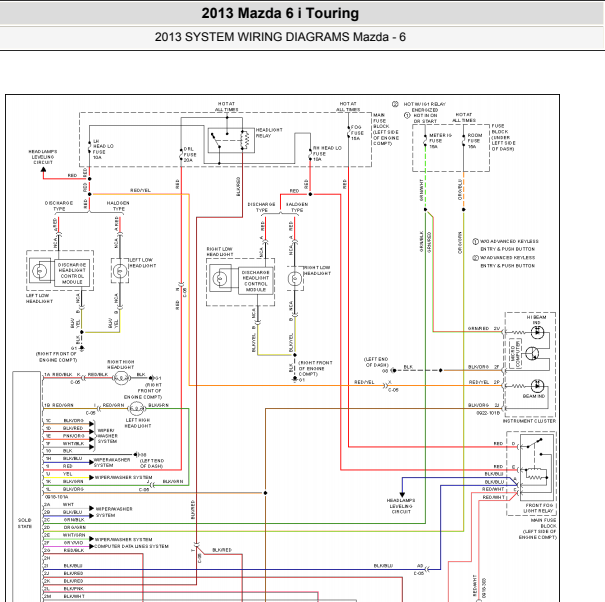Click the pin 1F WHT/BLK label
605x602 pixels.
(65, 444)
